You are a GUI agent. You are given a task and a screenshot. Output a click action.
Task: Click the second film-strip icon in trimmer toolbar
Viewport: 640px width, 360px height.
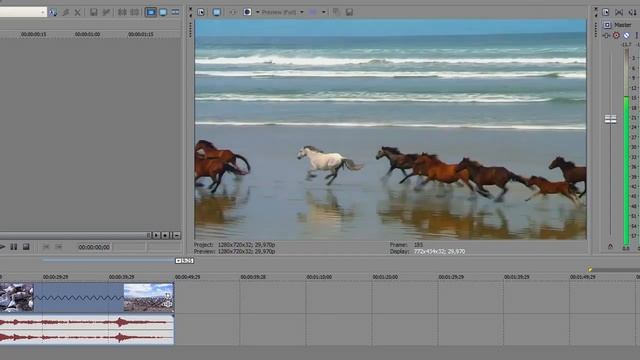[x=134, y=12]
